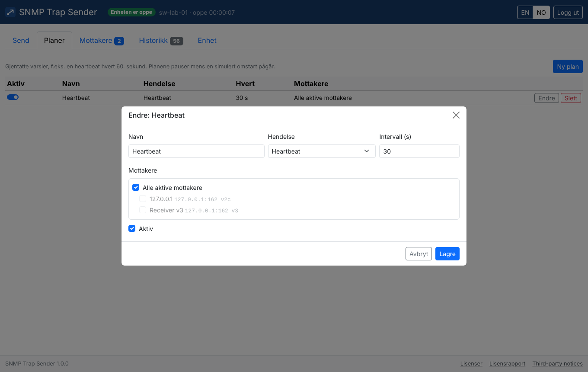Viewport: 588px width, 372px height.
Task: Close the Endre: Heartbeat dialog with X
Action: [x=456, y=115]
